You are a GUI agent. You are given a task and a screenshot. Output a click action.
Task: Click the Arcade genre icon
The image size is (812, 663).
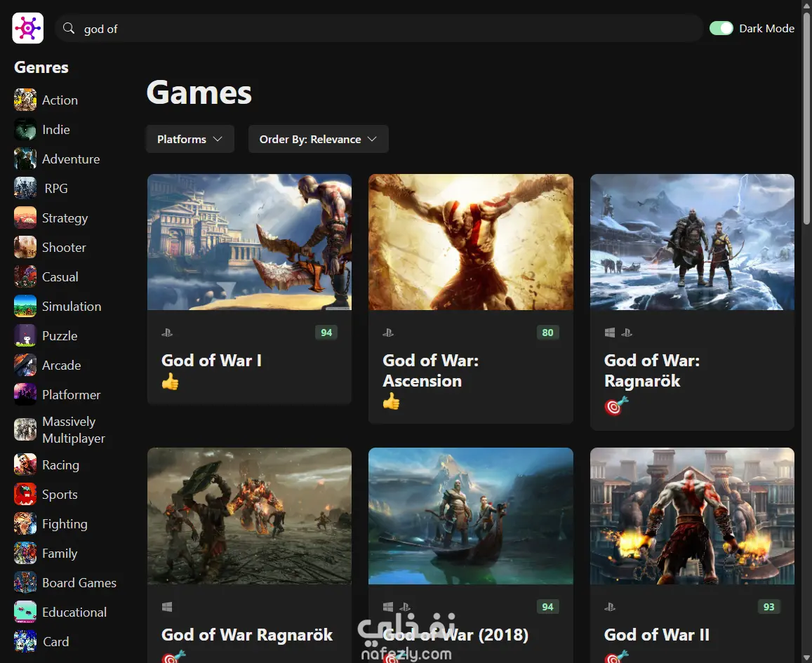click(x=25, y=366)
